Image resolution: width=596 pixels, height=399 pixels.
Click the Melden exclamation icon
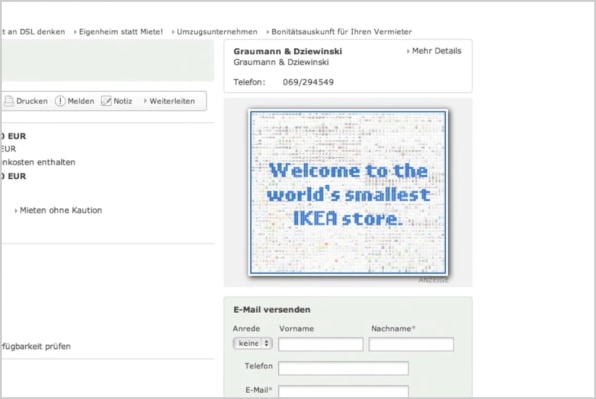click(x=60, y=101)
